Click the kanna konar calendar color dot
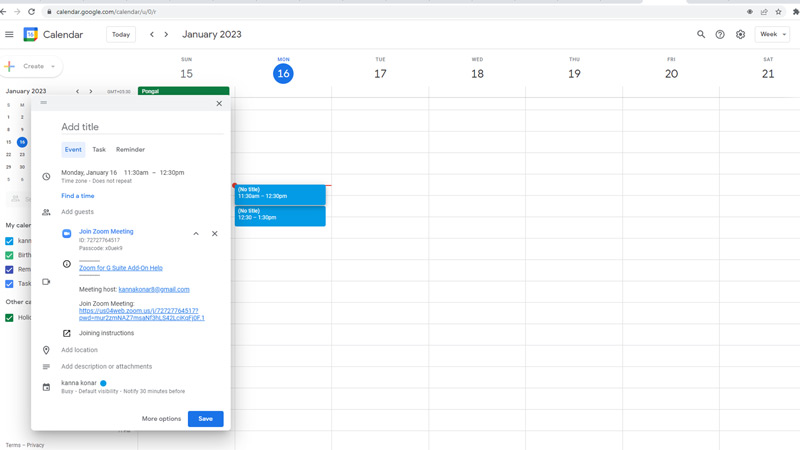 (x=103, y=383)
